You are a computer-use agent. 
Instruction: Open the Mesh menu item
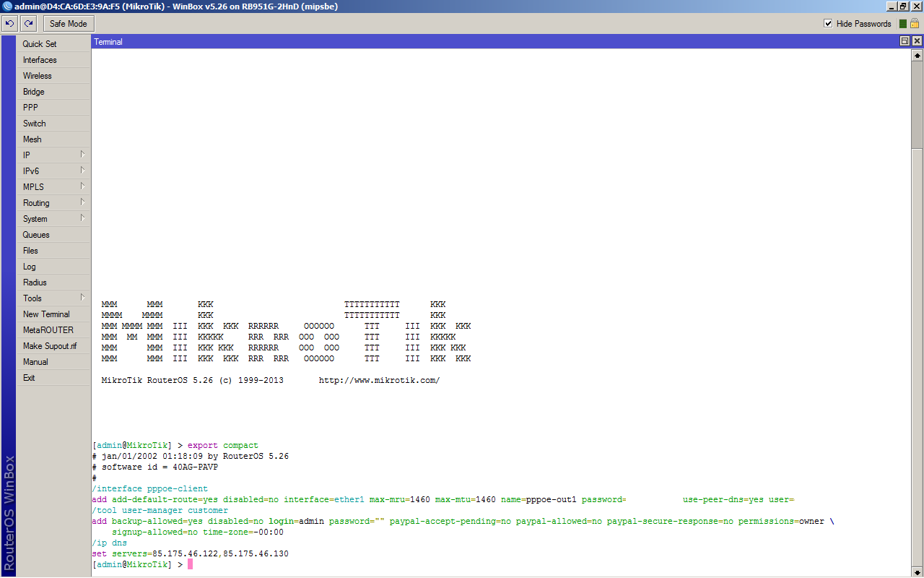pos(53,139)
